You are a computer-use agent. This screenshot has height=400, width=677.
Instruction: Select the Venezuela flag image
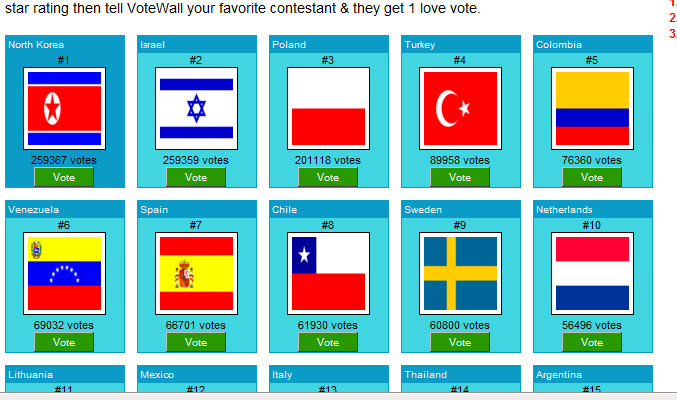click(64, 273)
